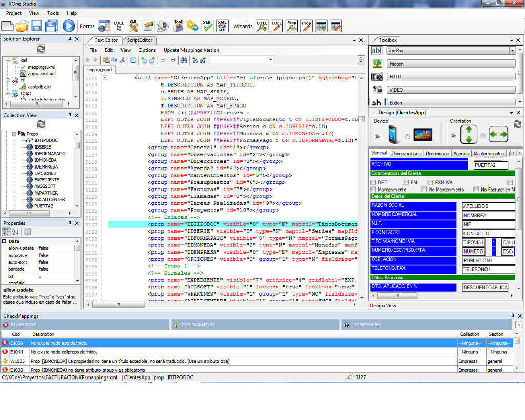
Task: Collapse the Data category in Properties
Action: [x=4, y=241]
